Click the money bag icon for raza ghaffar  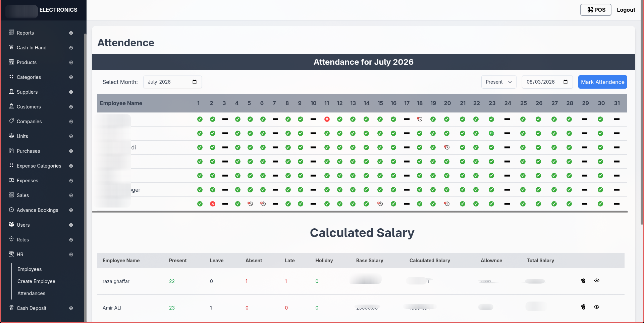tap(583, 280)
